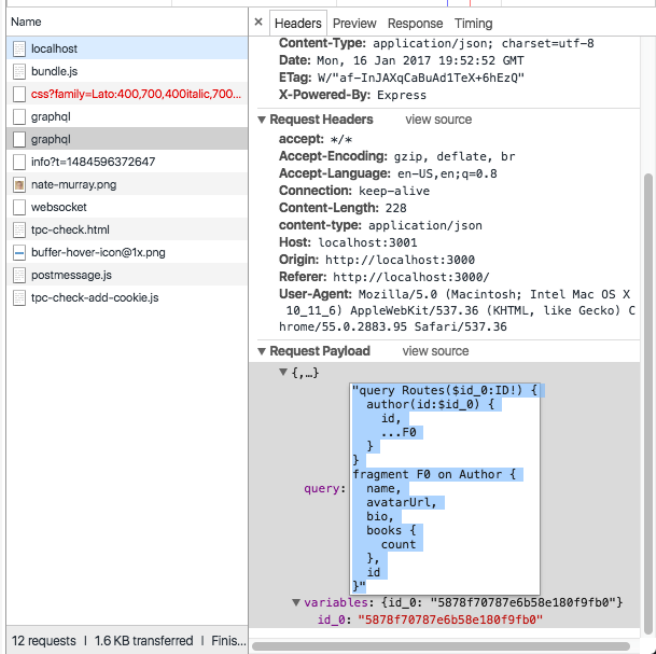Image resolution: width=656 pixels, height=654 pixels.
Task: Click the accept: */* header line
Action: 315,139
